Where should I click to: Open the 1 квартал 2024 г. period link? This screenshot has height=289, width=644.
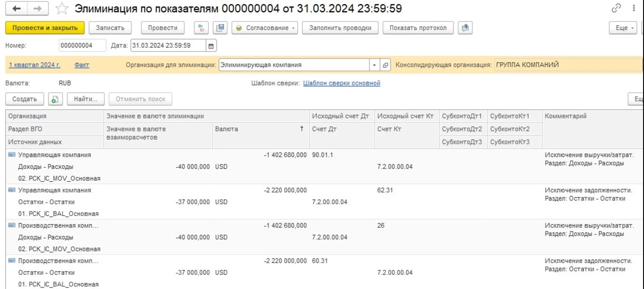35,65
